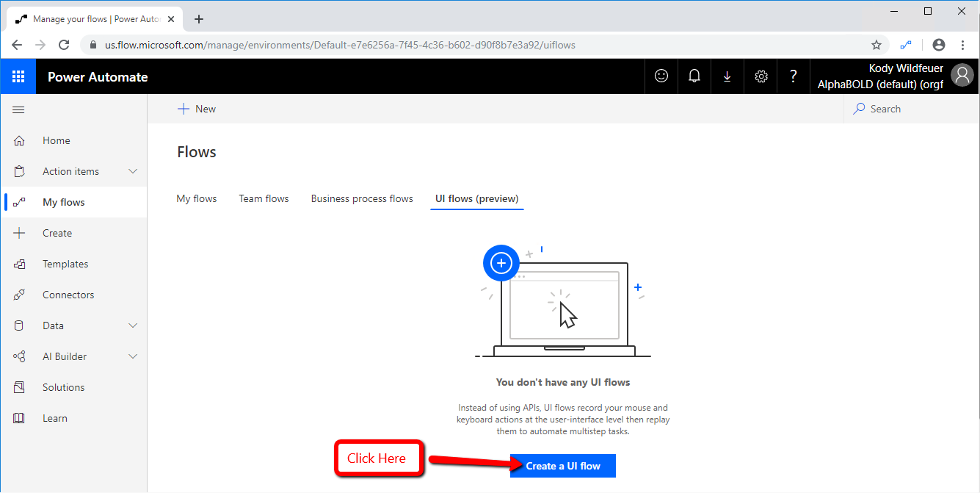Screen dimensions: 980x493
Task: Click the site lock icon in address bar
Action: (92, 45)
